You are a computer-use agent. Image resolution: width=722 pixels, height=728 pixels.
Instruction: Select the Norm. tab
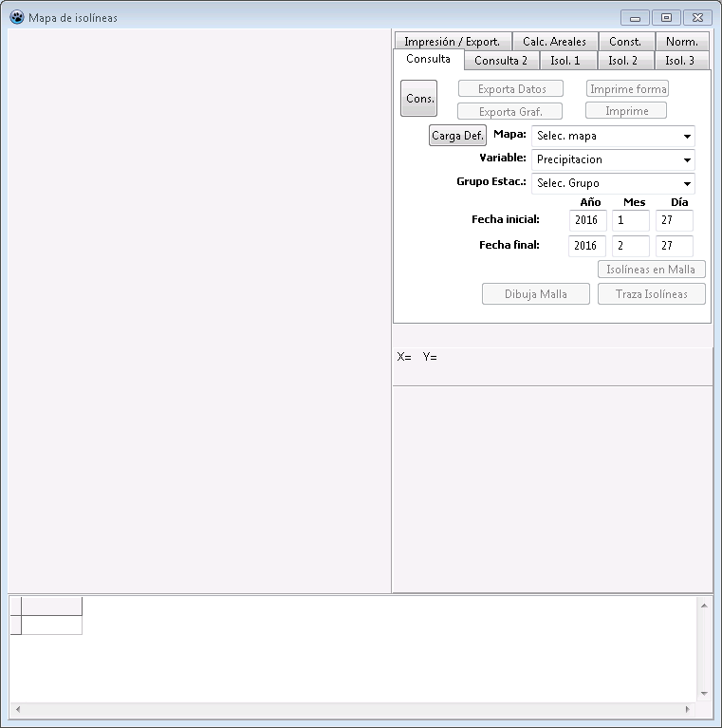coord(681,42)
